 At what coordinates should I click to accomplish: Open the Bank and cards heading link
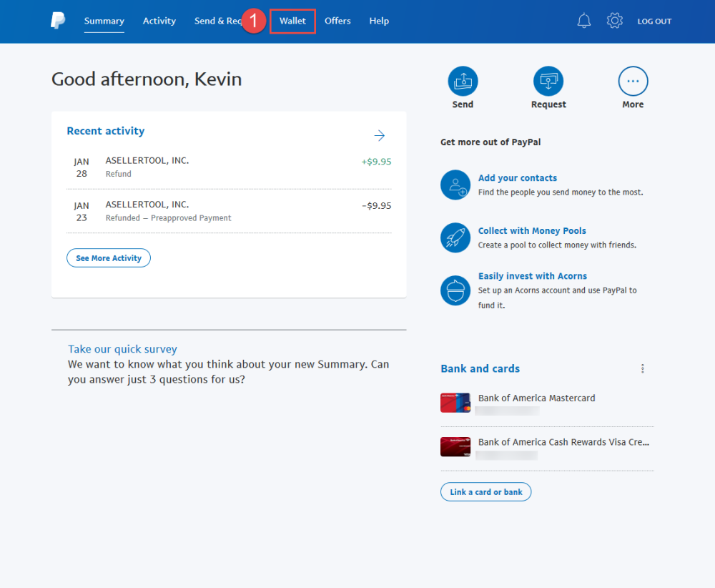click(x=480, y=368)
